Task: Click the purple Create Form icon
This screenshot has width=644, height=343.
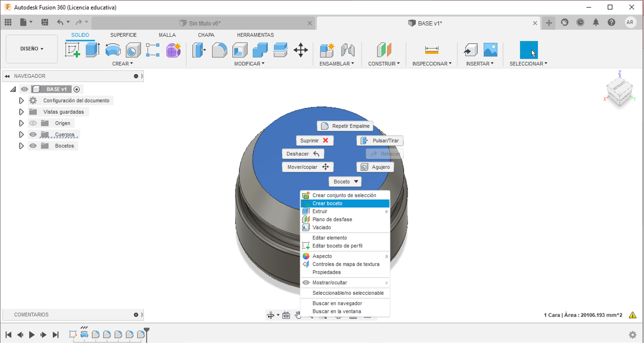Action: [x=174, y=50]
